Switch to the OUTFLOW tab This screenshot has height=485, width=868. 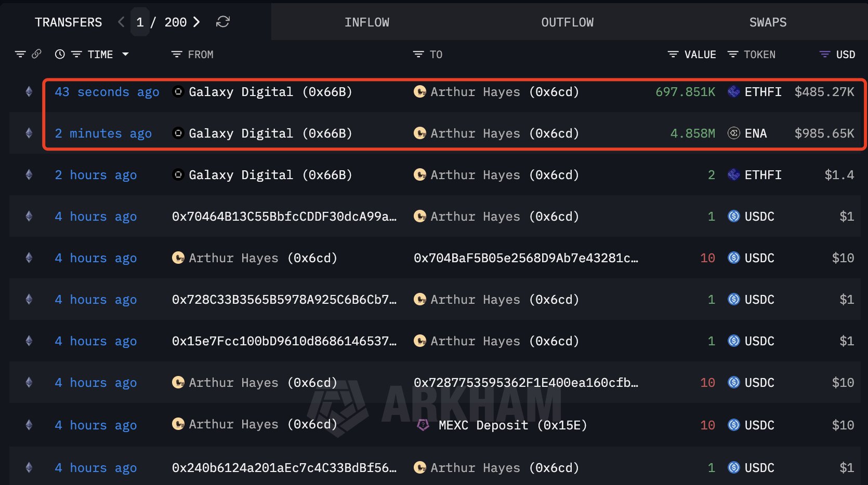[567, 22]
